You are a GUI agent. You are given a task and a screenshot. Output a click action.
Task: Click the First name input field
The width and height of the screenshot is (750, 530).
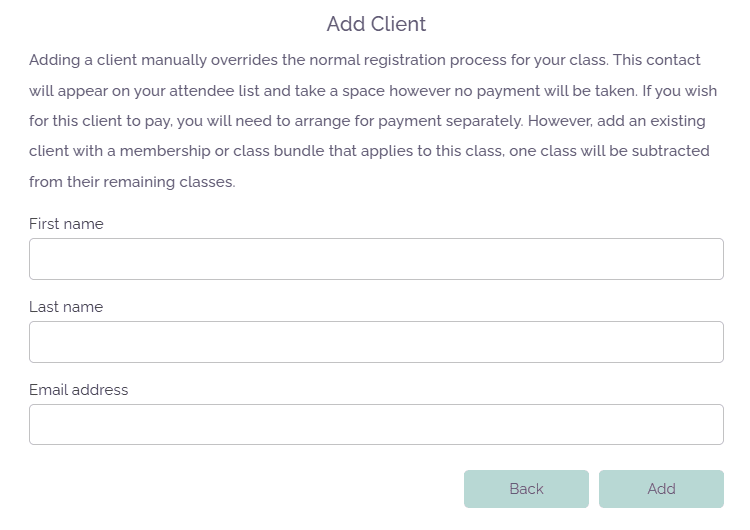376,259
